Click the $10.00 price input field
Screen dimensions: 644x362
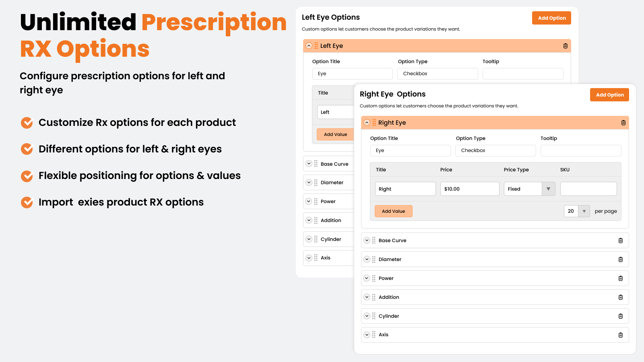[469, 189]
